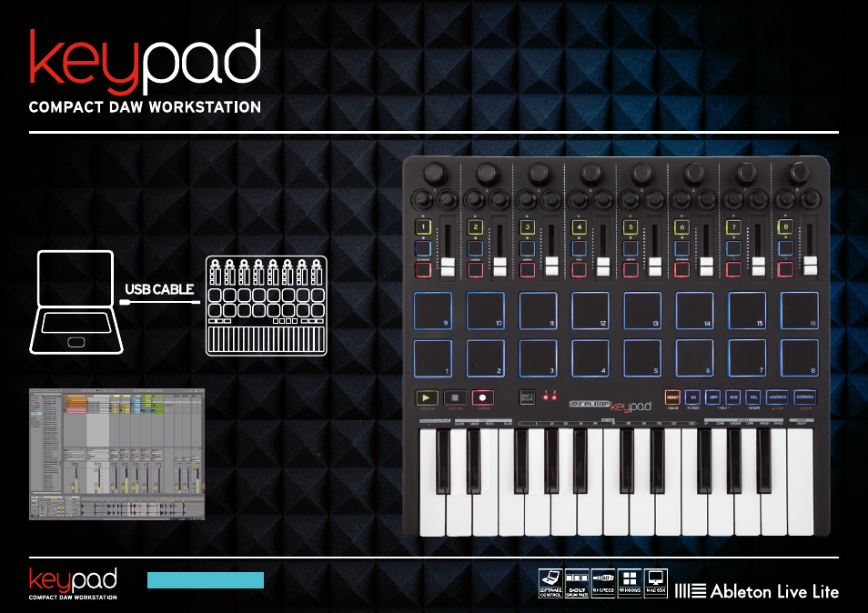Tap drum pad 11

tap(538, 311)
